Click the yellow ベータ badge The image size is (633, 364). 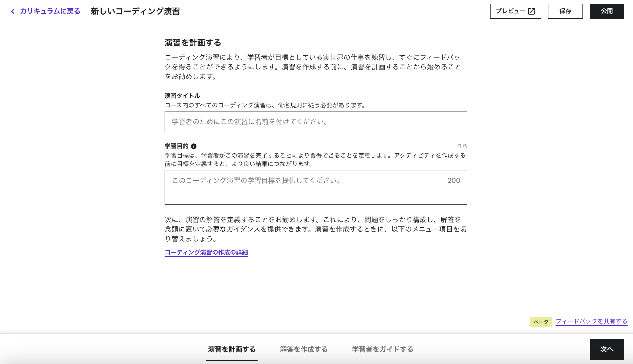click(541, 322)
